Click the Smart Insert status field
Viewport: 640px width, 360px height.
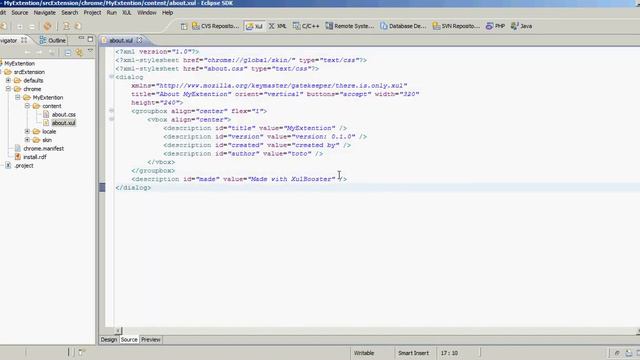coord(413,353)
